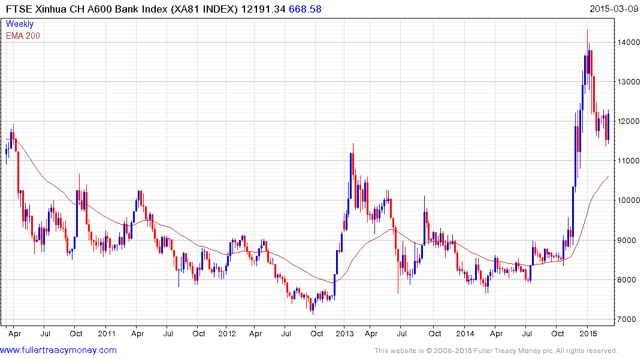Click the 'Weekly' interval label
This screenshot has height=359, width=644.
[x=20, y=24]
